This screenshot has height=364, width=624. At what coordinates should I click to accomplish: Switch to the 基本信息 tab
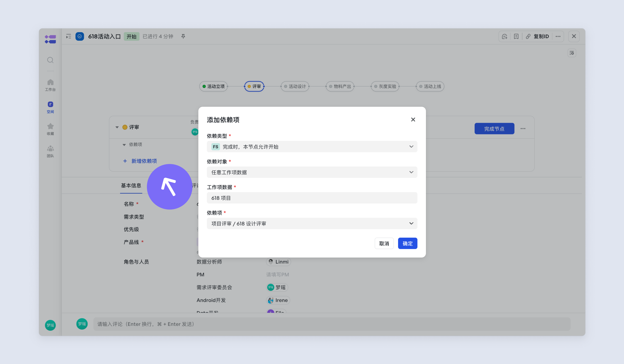[x=131, y=185]
